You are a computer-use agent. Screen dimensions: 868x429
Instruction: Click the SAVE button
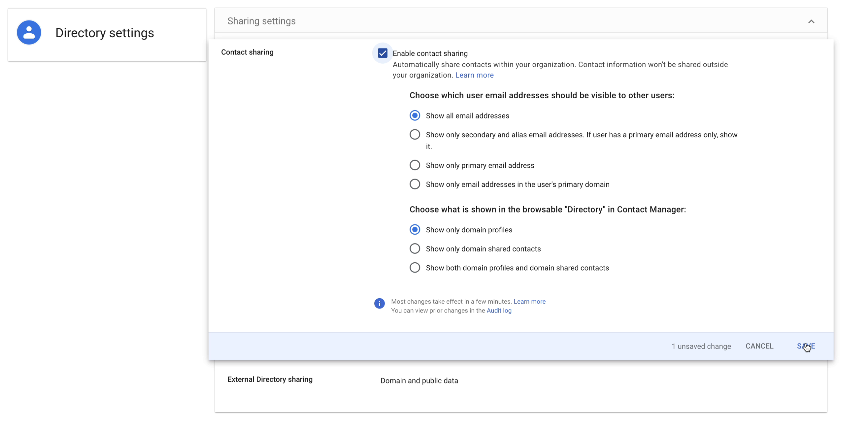[806, 346]
